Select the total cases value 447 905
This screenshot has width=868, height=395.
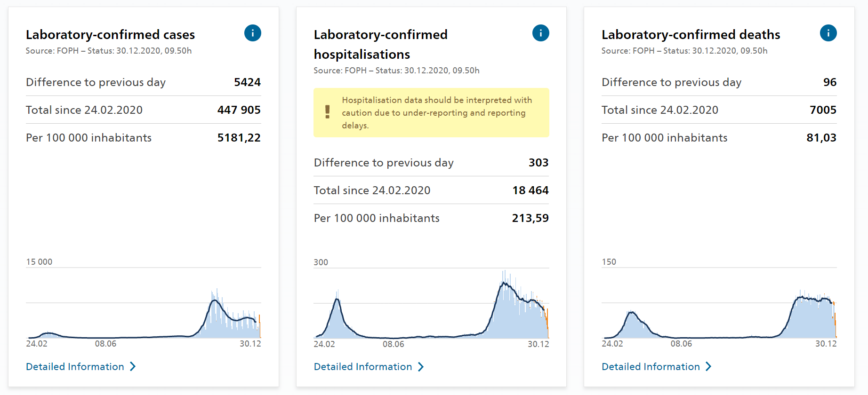(x=239, y=110)
